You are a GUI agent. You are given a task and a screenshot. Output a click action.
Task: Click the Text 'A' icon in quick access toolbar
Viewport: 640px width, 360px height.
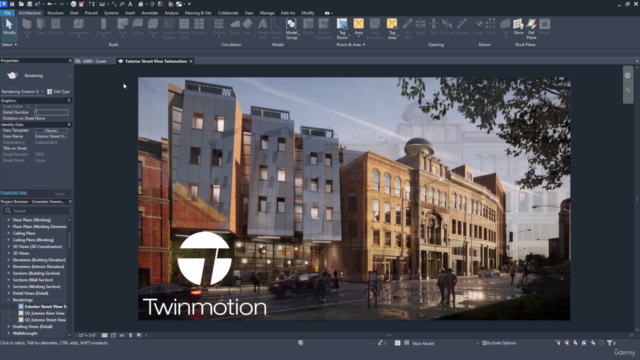130,4
